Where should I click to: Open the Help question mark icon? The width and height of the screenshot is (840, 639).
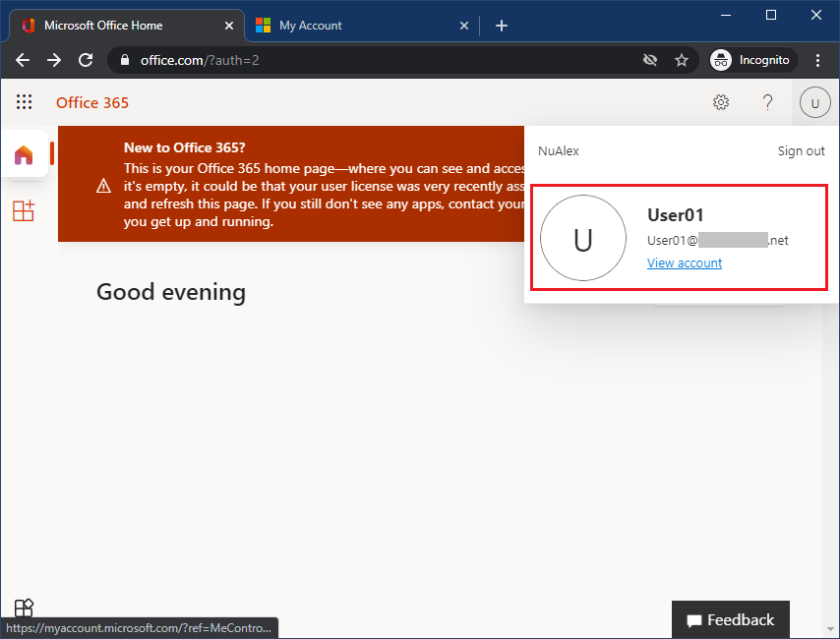tap(767, 102)
